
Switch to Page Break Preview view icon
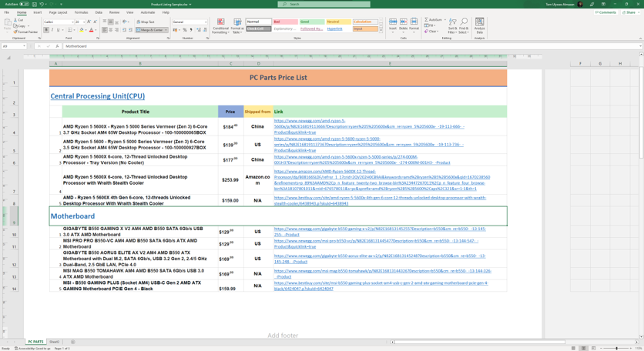pos(593,348)
